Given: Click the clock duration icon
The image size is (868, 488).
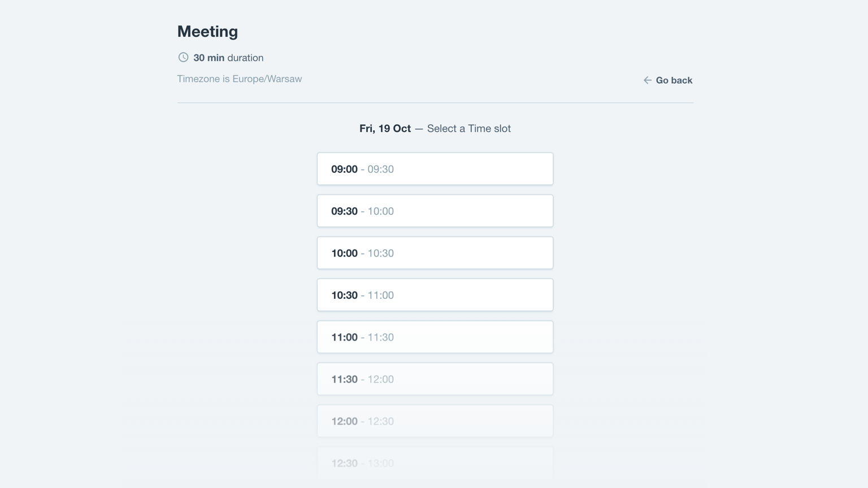Looking at the screenshot, I should point(183,57).
